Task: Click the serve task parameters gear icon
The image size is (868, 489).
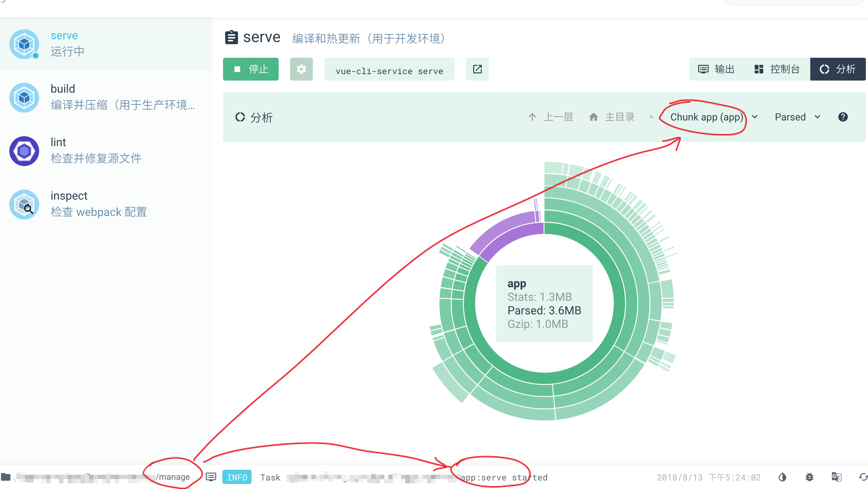Action: click(301, 69)
